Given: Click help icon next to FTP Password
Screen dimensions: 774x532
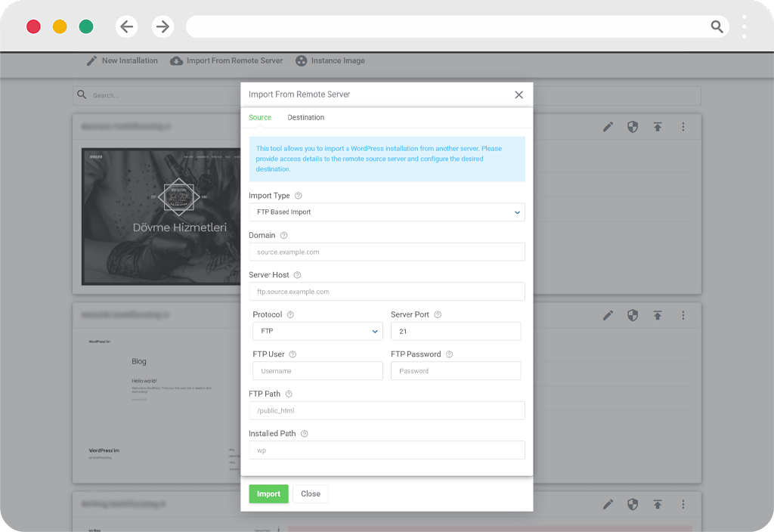Looking at the screenshot, I should point(449,354).
